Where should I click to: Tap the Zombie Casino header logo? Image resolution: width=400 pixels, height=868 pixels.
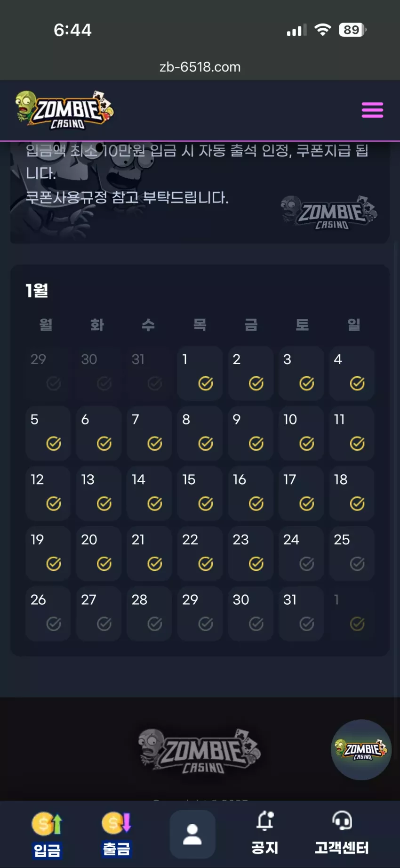[64, 110]
